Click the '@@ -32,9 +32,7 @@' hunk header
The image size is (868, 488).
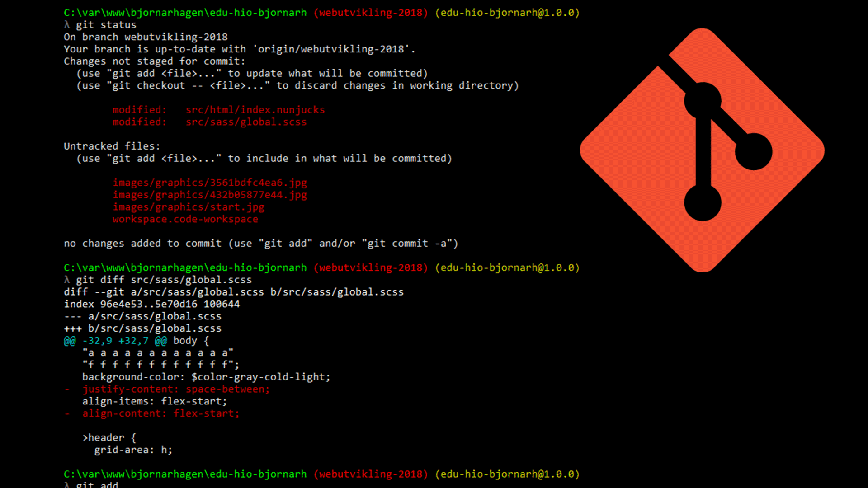point(115,341)
